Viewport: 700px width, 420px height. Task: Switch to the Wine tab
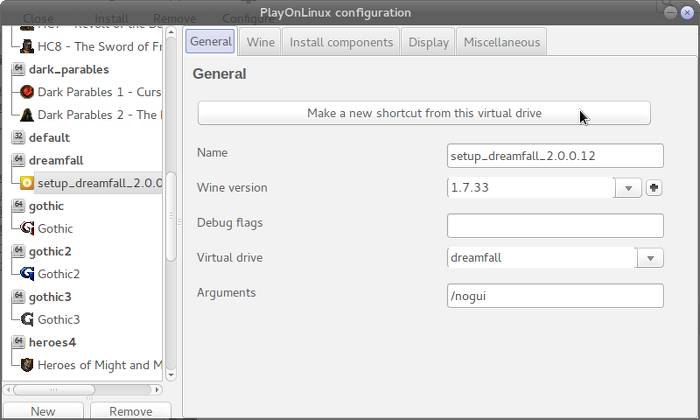point(260,42)
